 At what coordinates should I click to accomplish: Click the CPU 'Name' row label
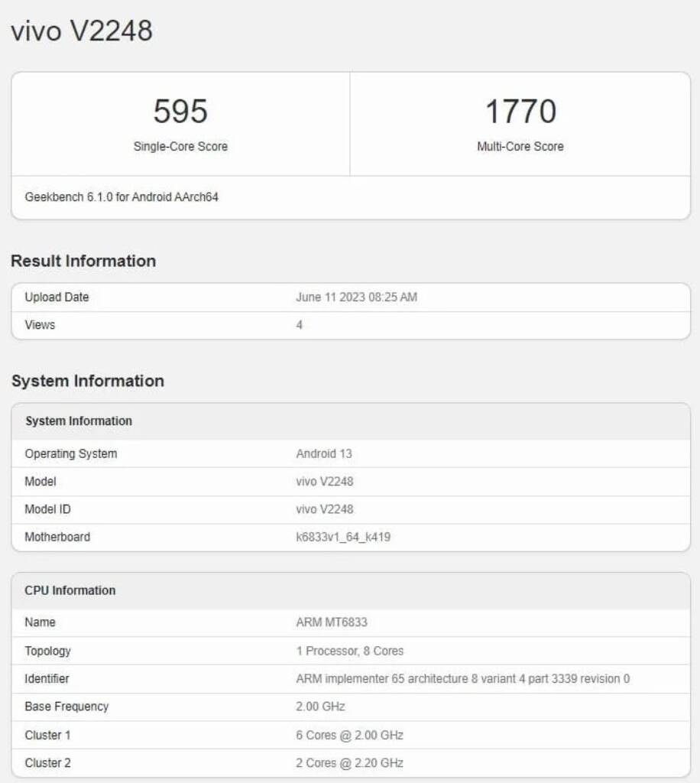tap(40, 622)
